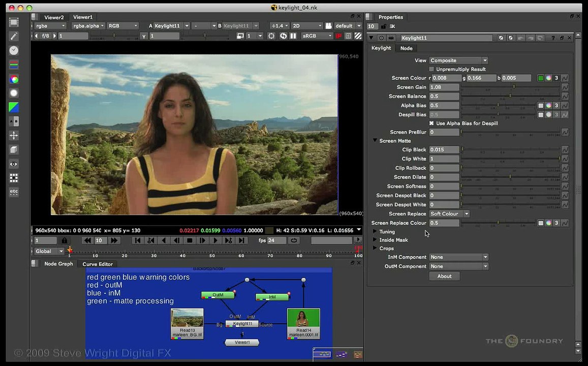Click the fps input field
The height and width of the screenshot is (366, 588).
(277, 240)
